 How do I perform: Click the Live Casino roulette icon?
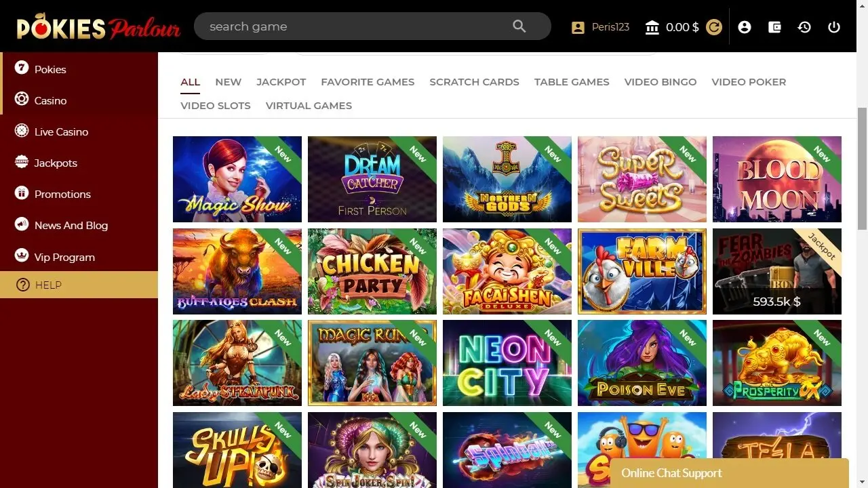(22, 130)
